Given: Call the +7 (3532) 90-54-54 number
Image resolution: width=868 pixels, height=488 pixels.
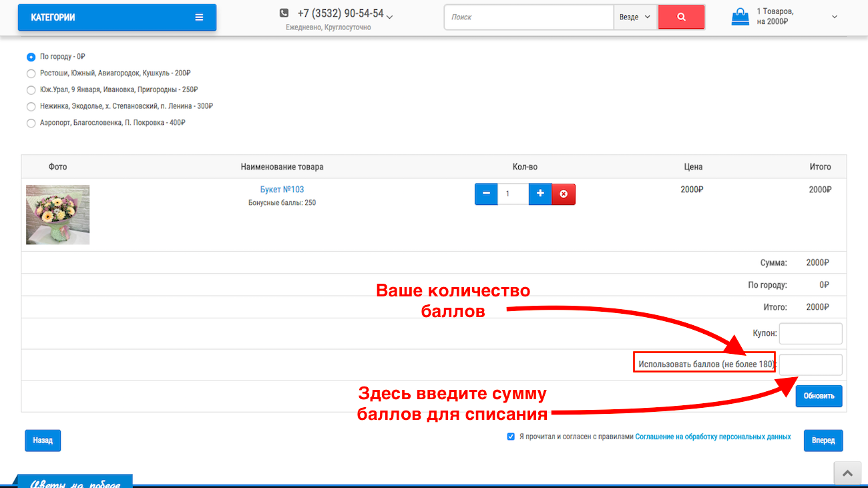Looking at the screenshot, I should click(x=341, y=13).
